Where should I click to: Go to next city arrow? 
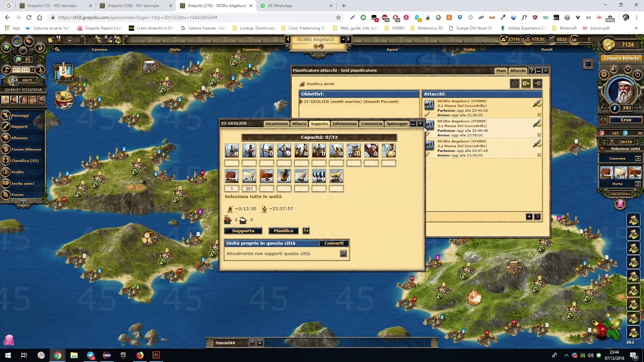(x=349, y=39)
